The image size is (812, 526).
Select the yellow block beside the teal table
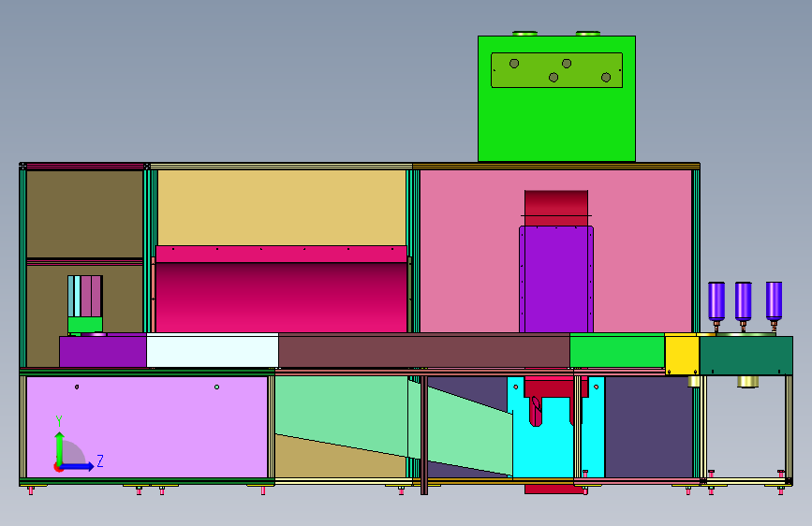682,355
